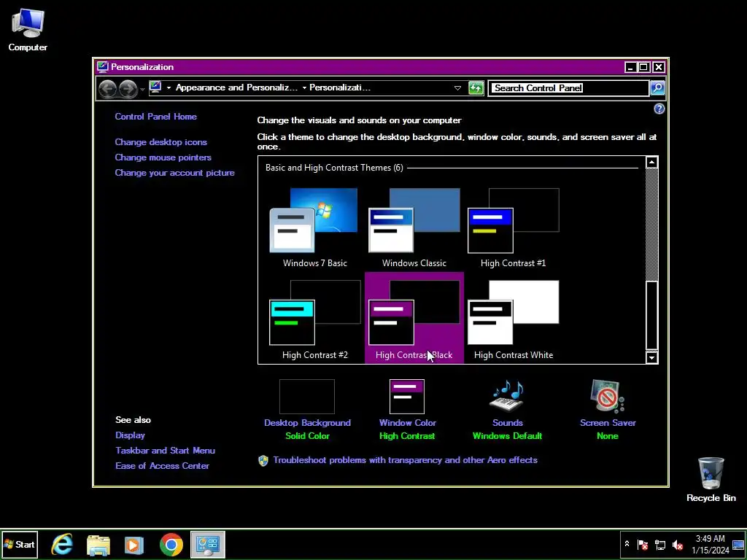The height and width of the screenshot is (560, 747).
Task: Click the Appearance and Personalization breadcrumb
Action: point(236,87)
